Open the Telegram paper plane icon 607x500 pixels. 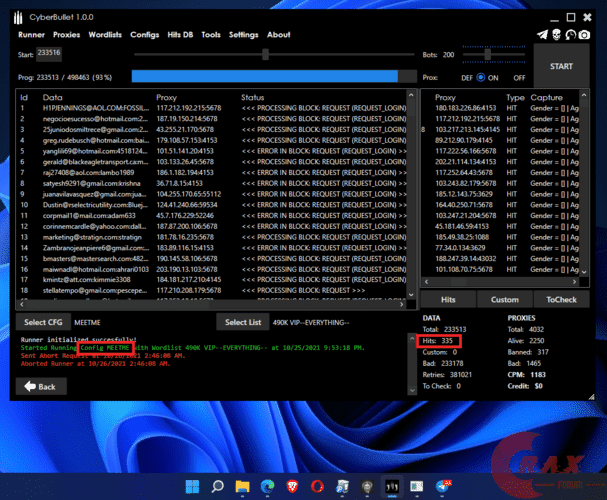pos(542,35)
